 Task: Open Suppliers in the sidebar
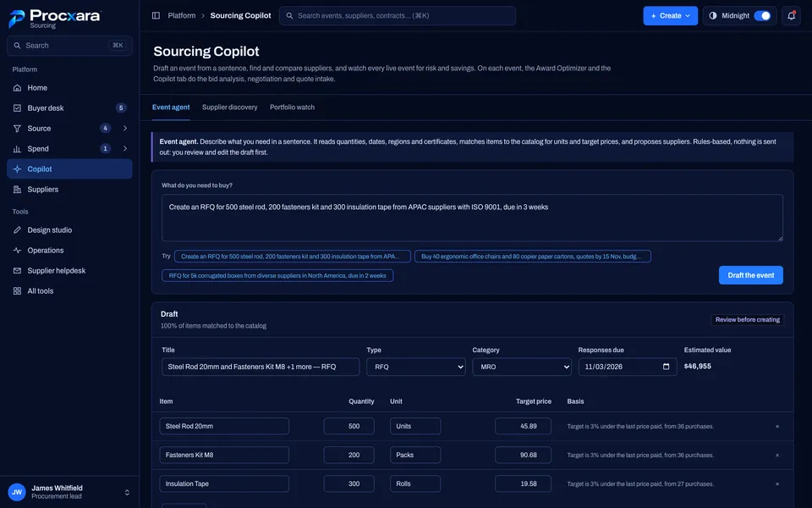tap(69, 189)
